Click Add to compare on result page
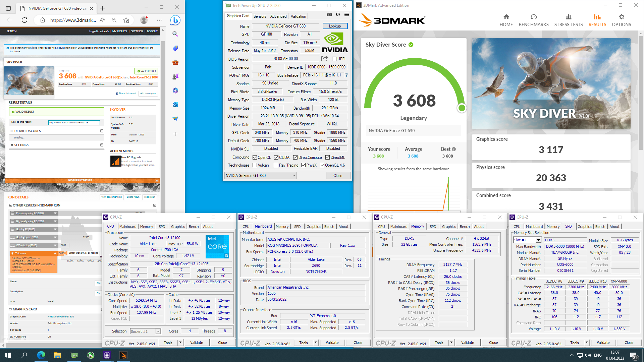644x362 pixels. click(x=148, y=94)
